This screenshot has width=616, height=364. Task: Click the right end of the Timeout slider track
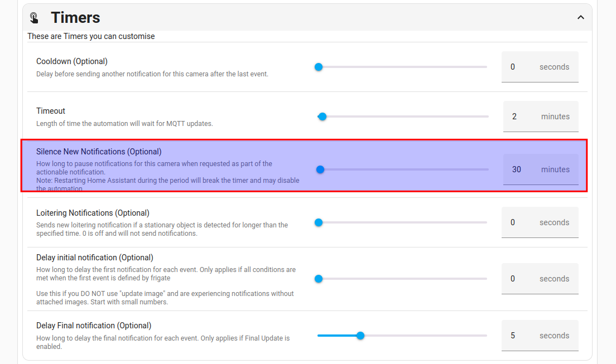[x=485, y=117]
